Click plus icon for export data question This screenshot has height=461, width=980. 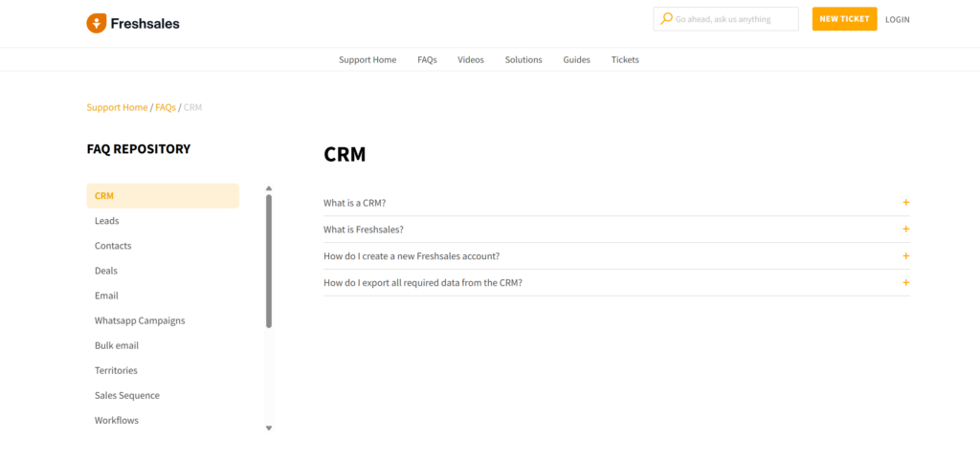(905, 283)
